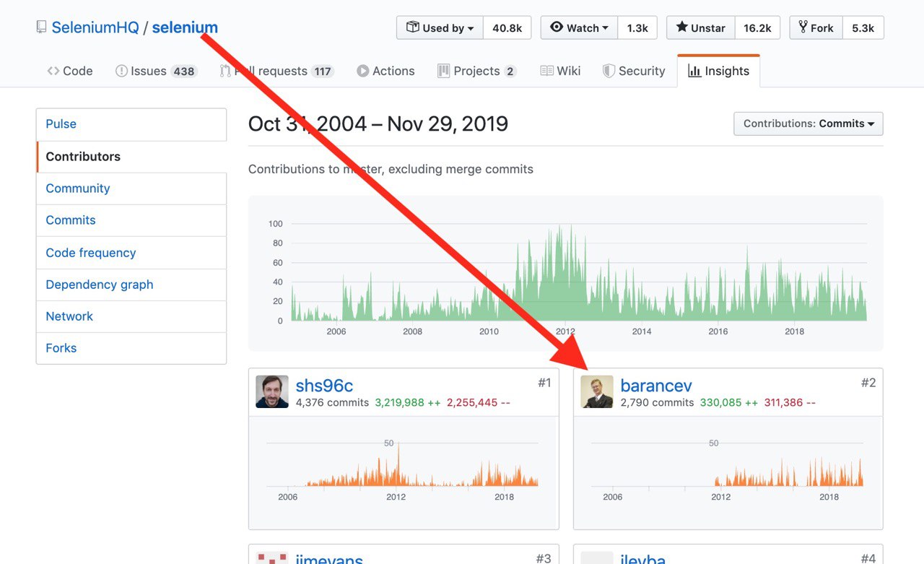Open the Security tab

634,71
